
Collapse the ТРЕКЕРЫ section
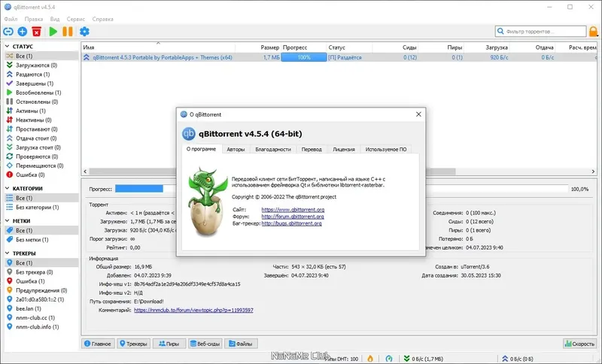tap(8, 253)
